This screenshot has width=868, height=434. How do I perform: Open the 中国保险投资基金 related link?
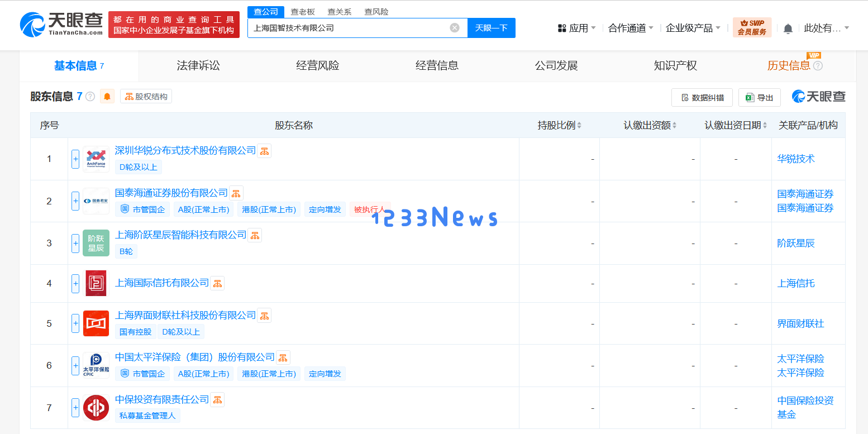805,408
